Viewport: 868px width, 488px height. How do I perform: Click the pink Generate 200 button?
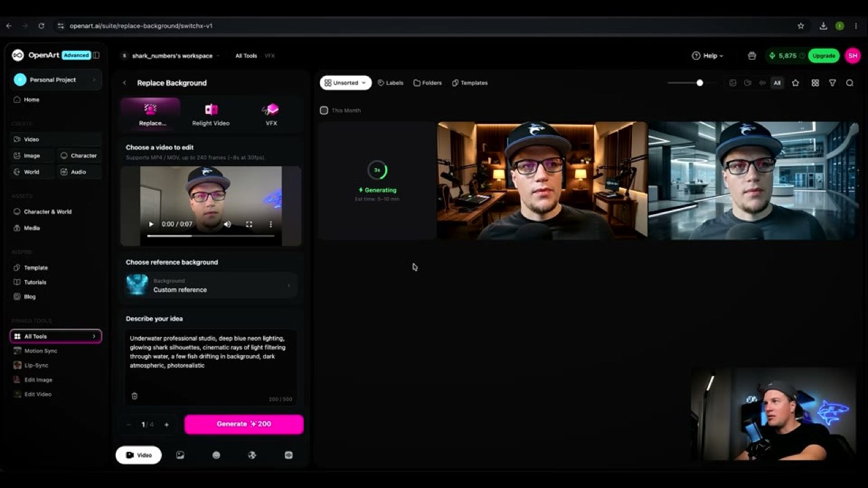click(x=243, y=424)
